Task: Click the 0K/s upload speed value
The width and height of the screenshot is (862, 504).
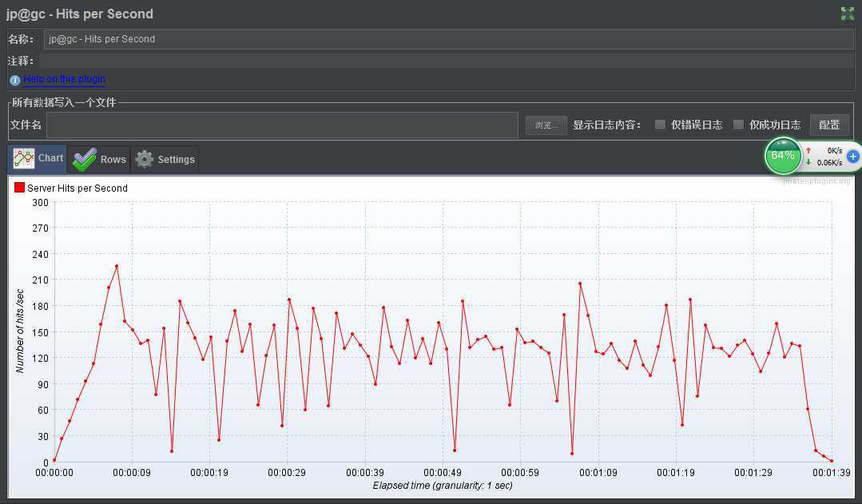Action: coord(835,151)
